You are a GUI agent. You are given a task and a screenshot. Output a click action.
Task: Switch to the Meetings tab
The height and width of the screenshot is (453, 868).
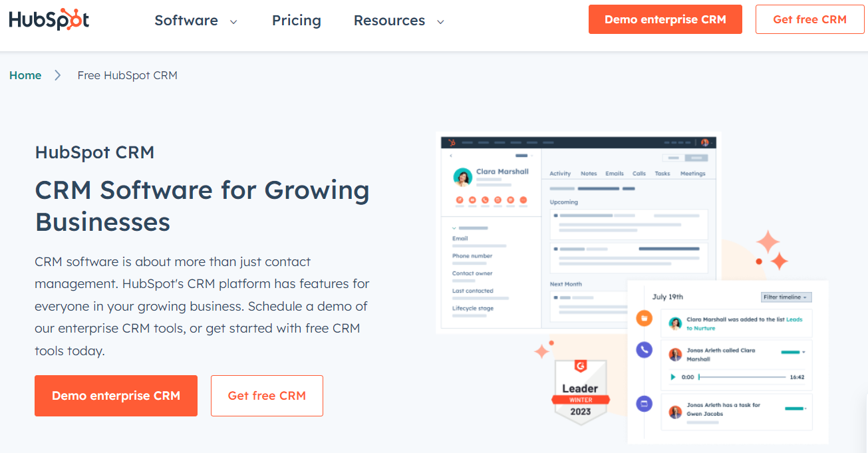[x=693, y=173]
